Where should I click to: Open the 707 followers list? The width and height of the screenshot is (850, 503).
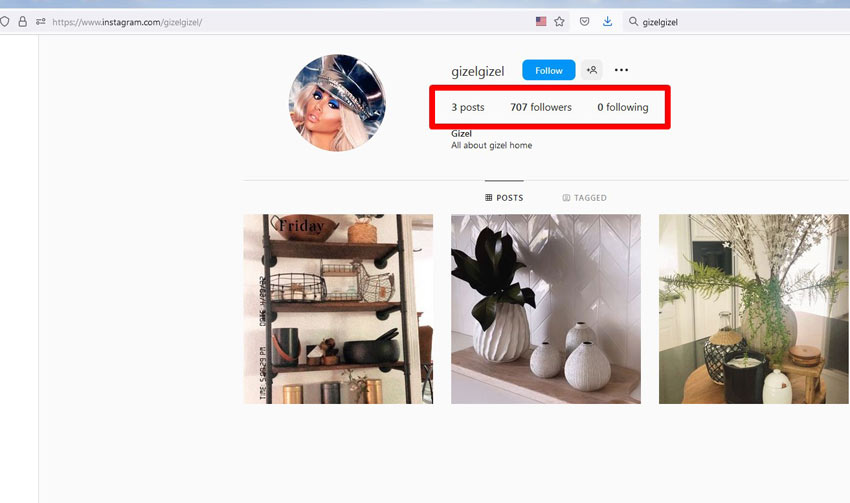coord(541,107)
